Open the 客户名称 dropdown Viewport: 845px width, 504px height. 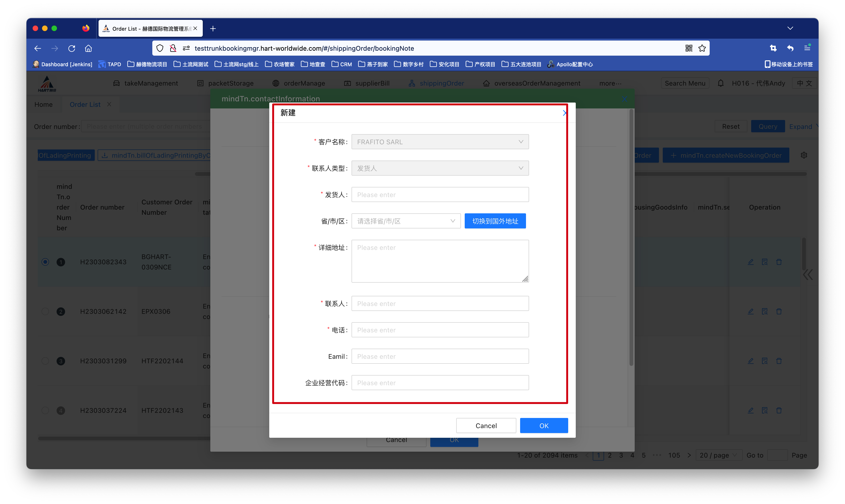point(440,142)
